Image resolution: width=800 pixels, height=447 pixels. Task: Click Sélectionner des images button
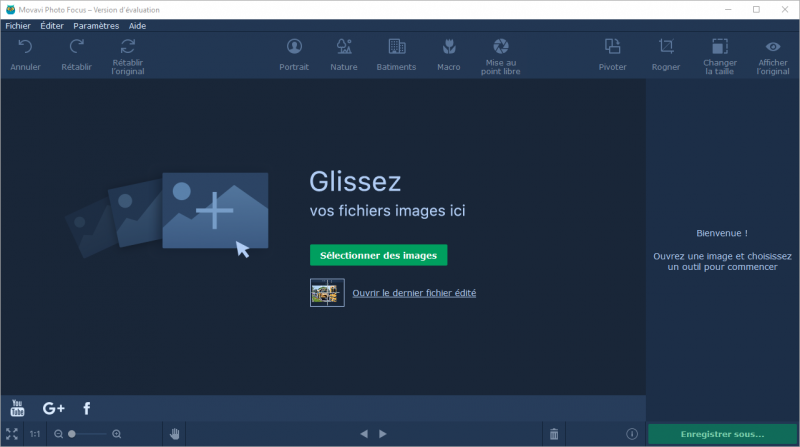378,255
